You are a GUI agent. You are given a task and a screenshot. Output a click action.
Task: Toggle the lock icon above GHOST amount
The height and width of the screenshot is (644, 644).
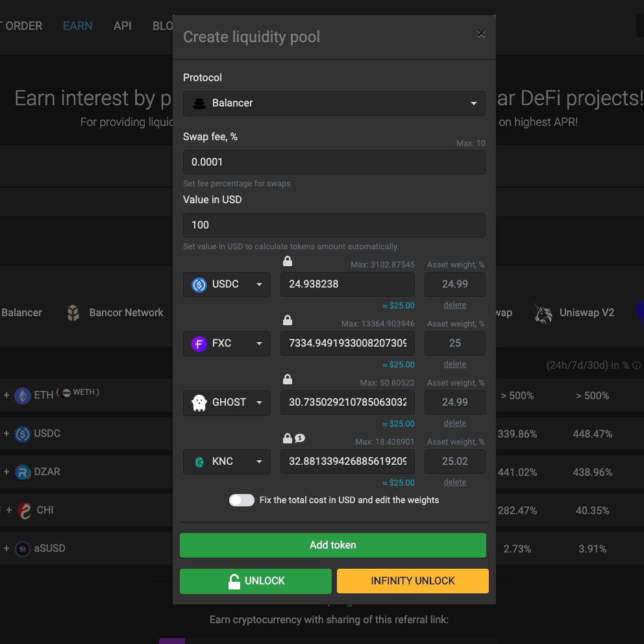pyautogui.click(x=288, y=379)
